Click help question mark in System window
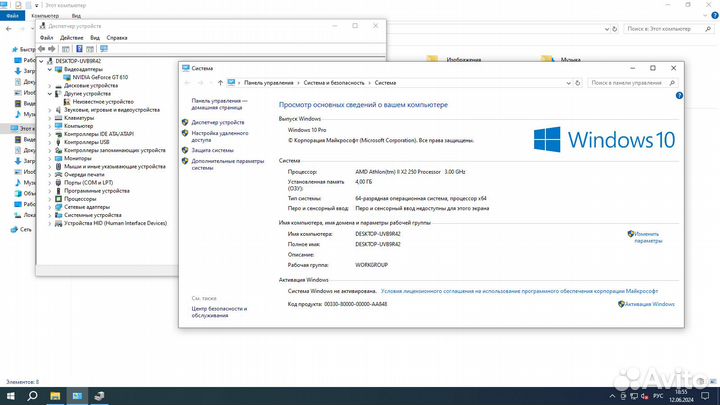The height and width of the screenshot is (405, 720). 679,96
